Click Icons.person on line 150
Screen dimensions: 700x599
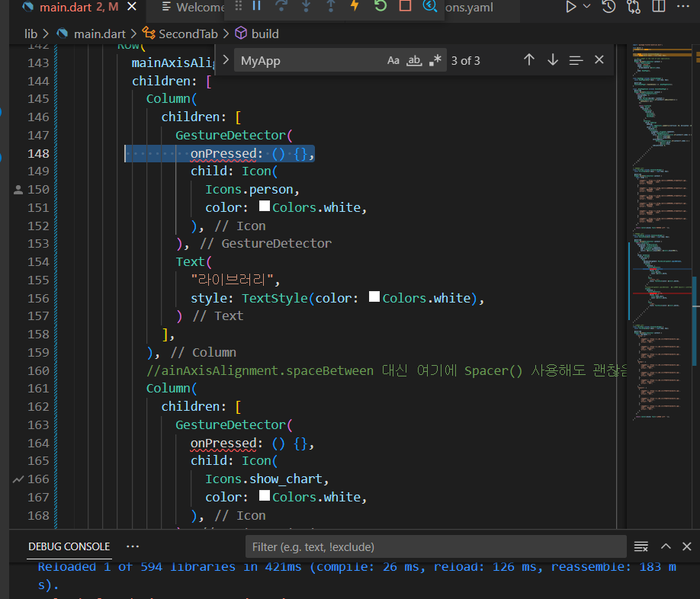(x=249, y=190)
